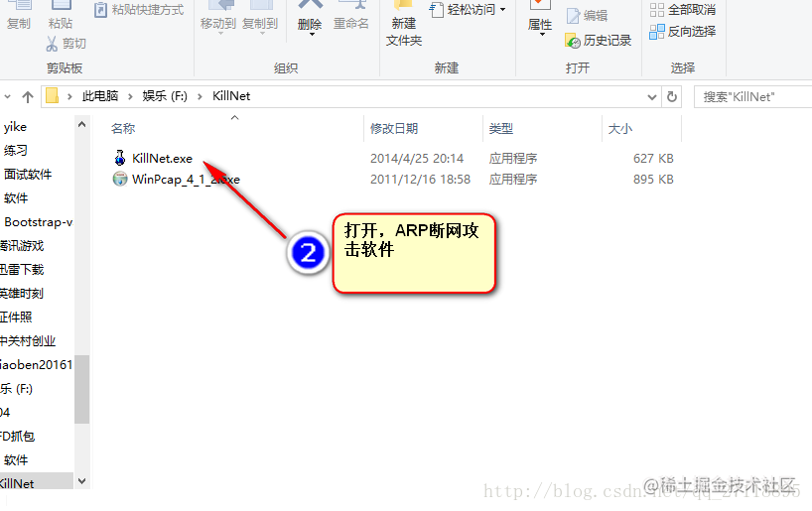Select 中关村创业 in the navigation pane
Image resolution: width=812 pixels, height=511 pixels.
click(x=28, y=341)
